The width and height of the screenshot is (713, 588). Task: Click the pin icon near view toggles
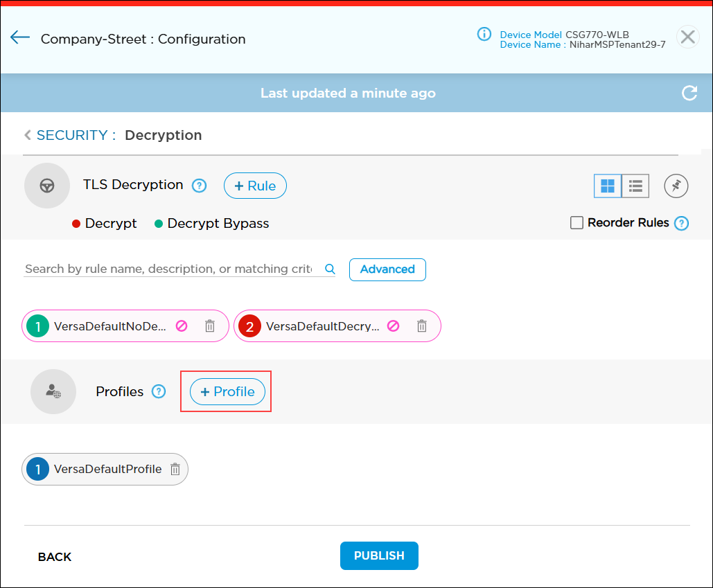(x=676, y=186)
